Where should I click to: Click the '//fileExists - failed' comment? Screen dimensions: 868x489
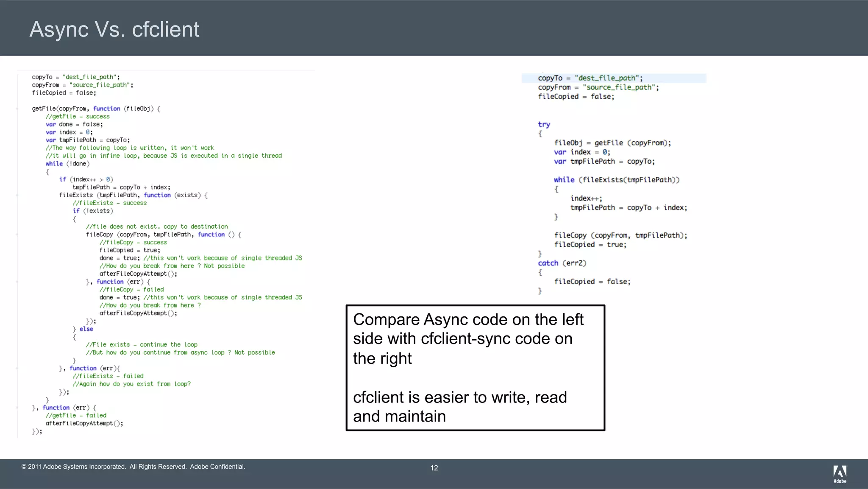108,376
